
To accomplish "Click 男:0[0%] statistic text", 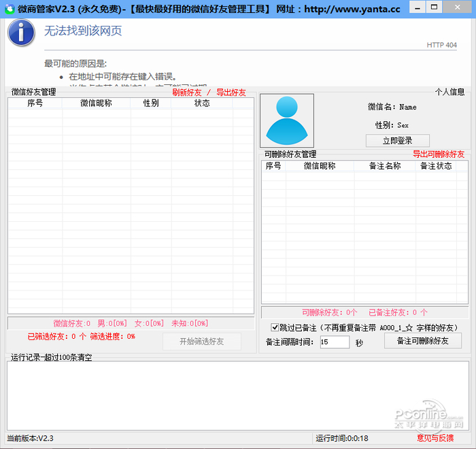I will pos(112,324).
